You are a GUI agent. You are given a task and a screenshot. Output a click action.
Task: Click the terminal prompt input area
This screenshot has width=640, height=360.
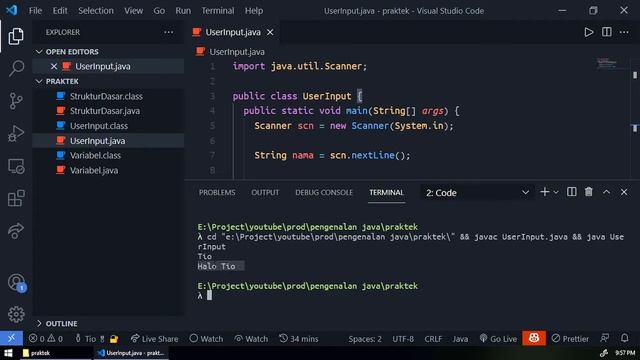point(209,296)
